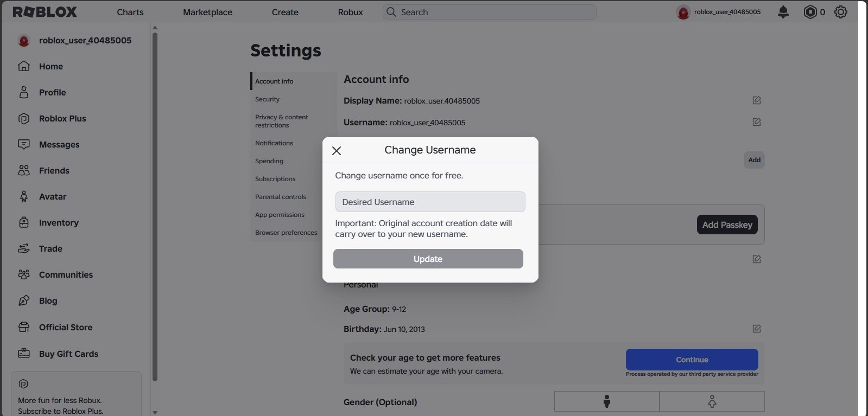
Task: Edit Username pencil icon
Action: 757,122
